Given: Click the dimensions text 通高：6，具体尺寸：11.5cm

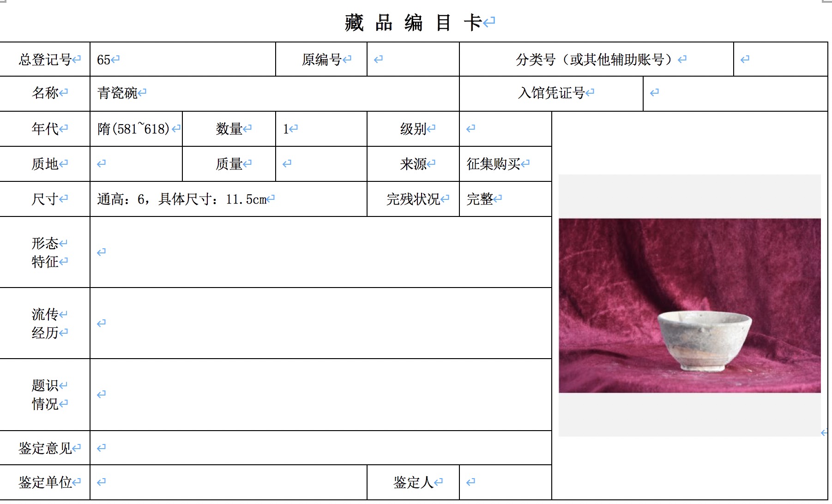Looking at the screenshot, I should point(182,199).
